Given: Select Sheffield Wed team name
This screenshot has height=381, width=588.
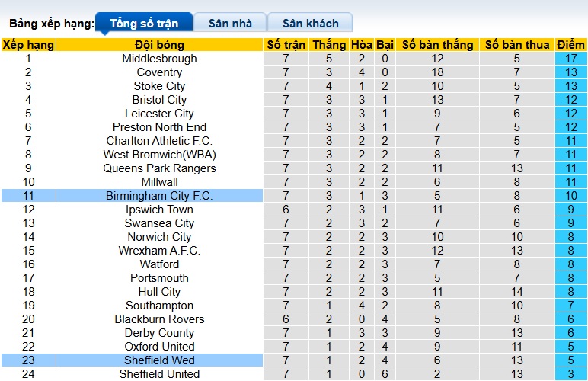Looking at the screenshot, I should tap(159, 360).
